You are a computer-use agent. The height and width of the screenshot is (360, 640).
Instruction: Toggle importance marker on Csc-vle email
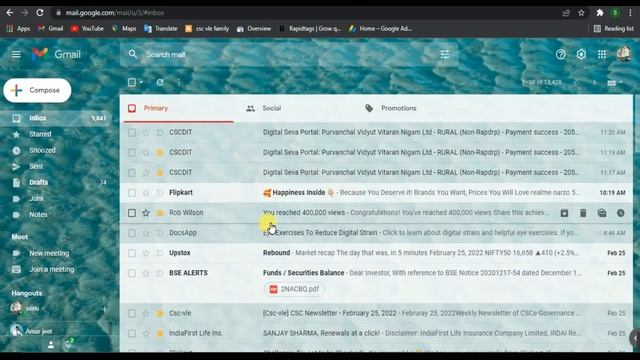point(160,313)
